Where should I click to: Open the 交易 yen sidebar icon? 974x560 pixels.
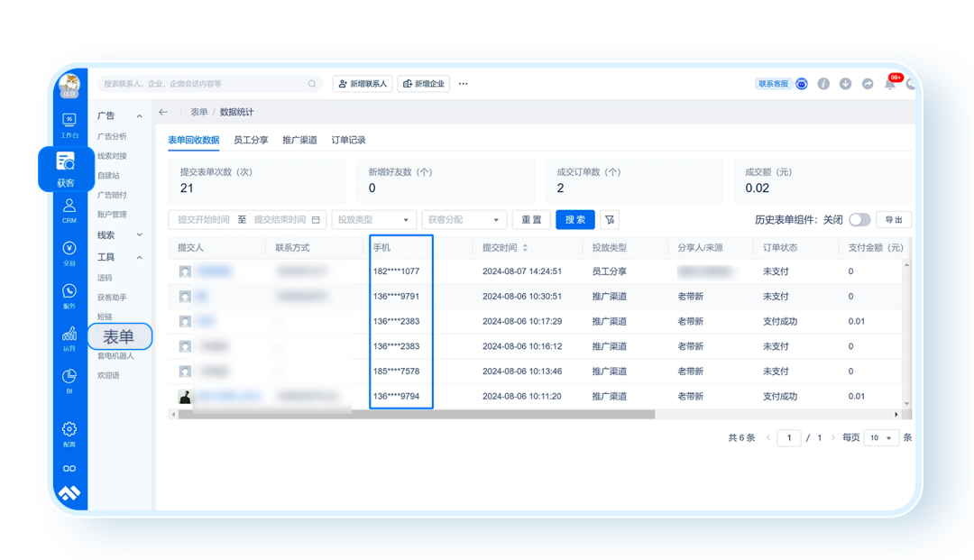[x=69, y=253]
